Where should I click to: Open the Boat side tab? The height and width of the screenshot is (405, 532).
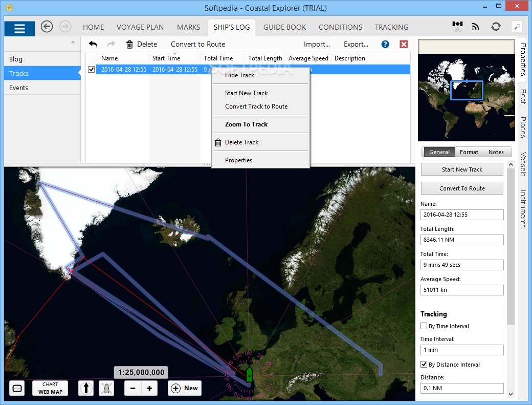522,96
